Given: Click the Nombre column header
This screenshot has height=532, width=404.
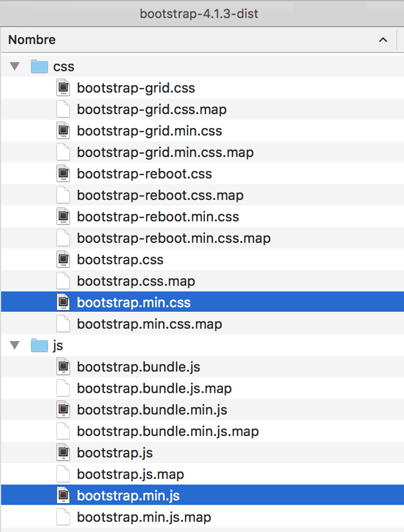Looking at the screenshot, I should coord(32,40).
